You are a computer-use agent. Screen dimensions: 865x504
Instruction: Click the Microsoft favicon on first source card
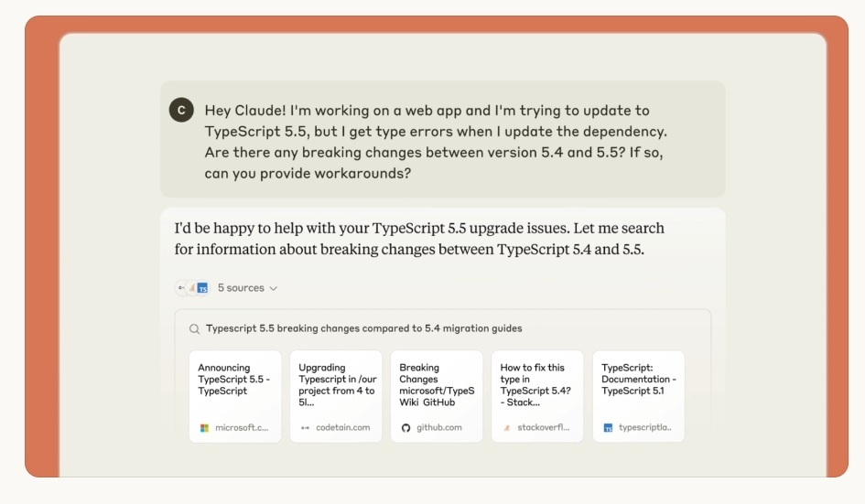204,428
